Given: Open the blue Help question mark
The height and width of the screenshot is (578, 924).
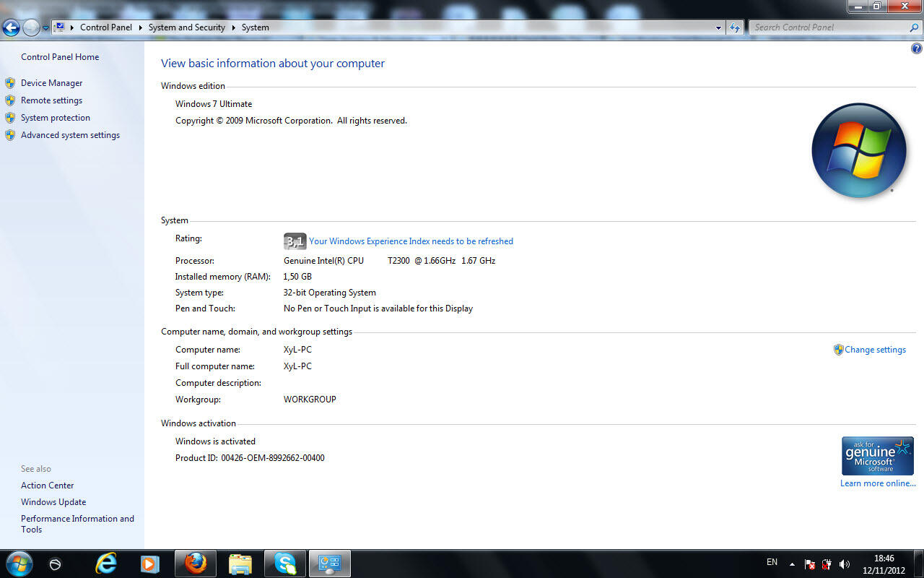Looking at the screenshot, I should [x=917, y=48].
